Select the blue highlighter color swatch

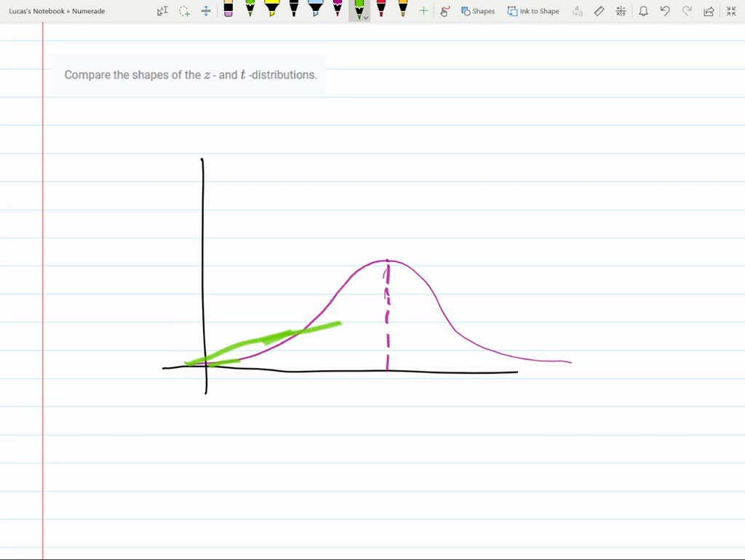(315, 11)
